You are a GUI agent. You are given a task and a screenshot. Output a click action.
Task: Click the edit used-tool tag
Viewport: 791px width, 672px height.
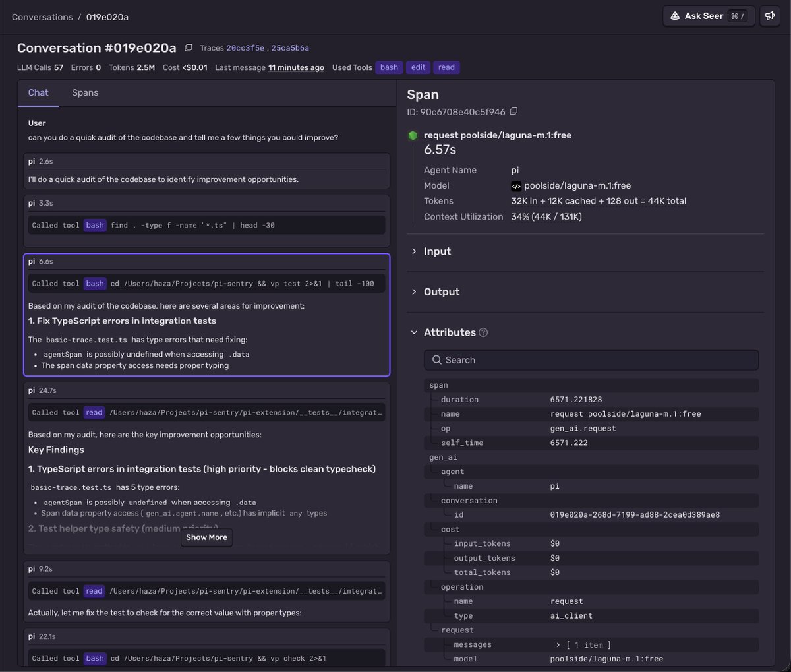[x=418, y=67]
